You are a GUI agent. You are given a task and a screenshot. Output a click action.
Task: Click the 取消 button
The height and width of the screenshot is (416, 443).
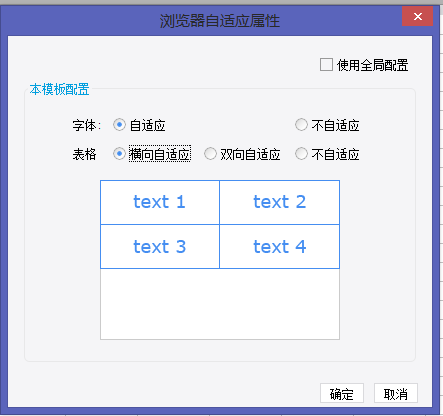pos(396,393)
